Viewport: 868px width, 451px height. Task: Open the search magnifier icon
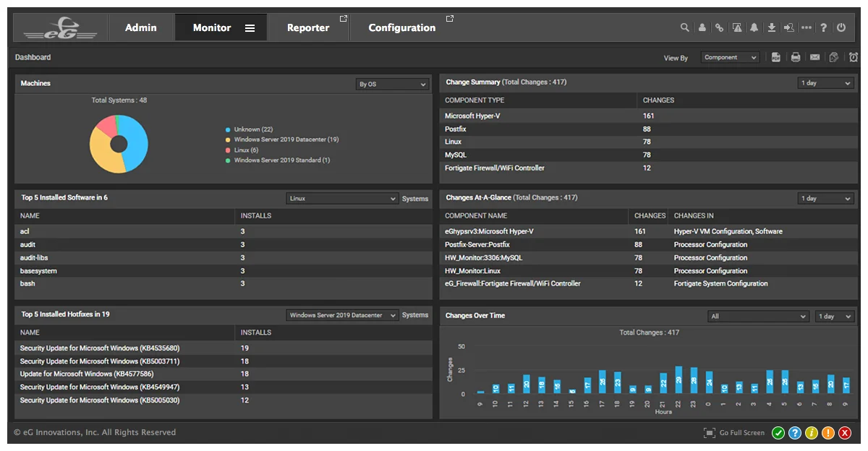point(685,27)
